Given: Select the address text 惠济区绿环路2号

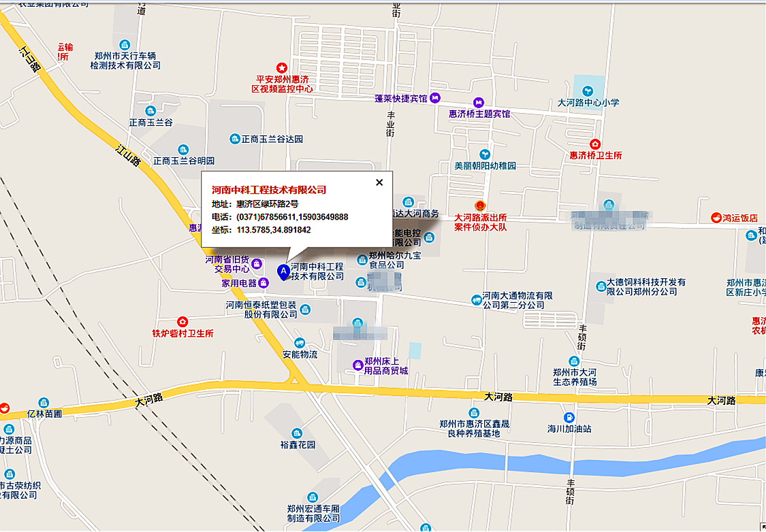Looking at the screenshot, I should pyautogui.click(x=267, y=204).
